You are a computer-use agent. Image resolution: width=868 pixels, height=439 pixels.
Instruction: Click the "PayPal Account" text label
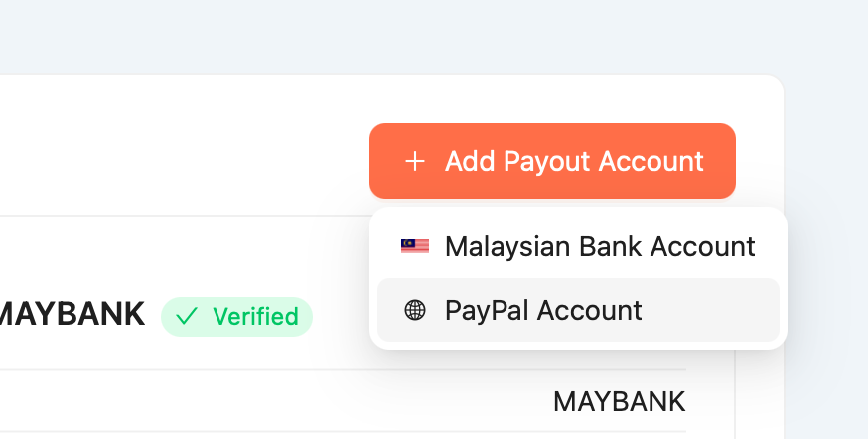(x=543, y=311)
